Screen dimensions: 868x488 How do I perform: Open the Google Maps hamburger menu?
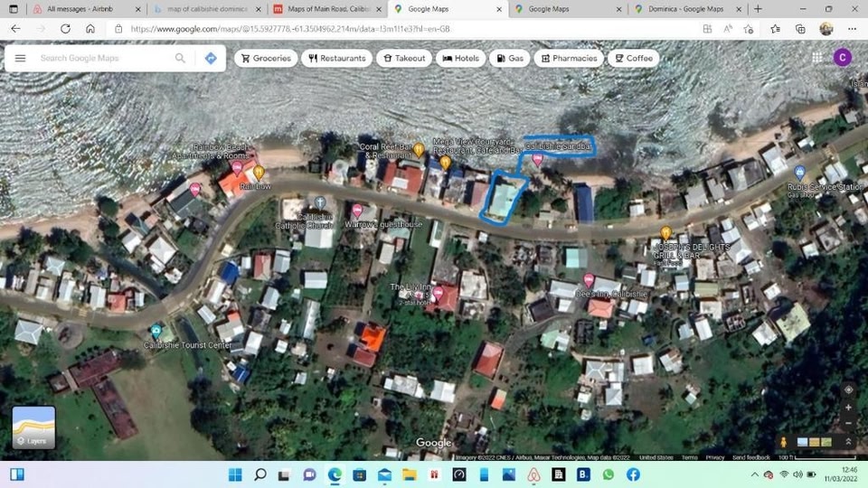pyautogui.click(x=21, y=58)
